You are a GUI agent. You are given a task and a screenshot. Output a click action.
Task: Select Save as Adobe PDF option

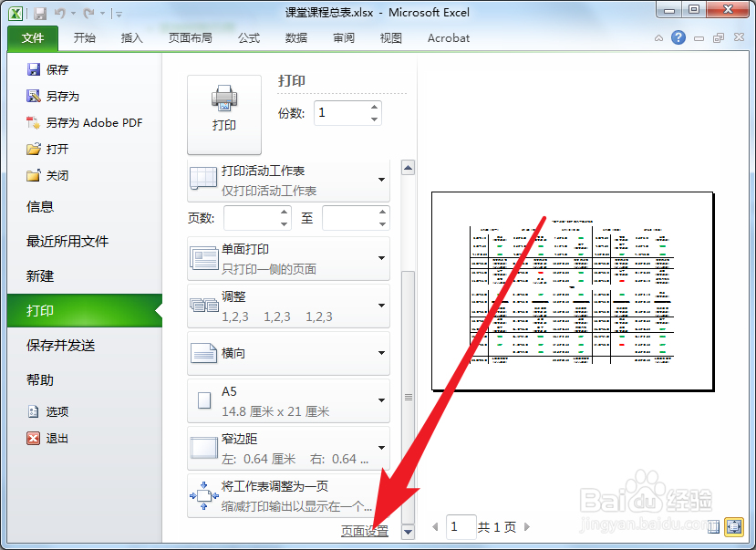tap(85, 123)
